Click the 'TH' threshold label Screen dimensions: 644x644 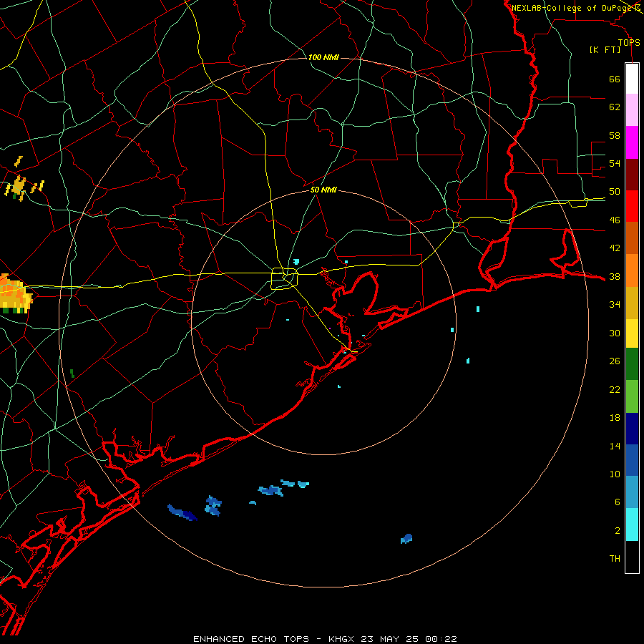(615, 559)
